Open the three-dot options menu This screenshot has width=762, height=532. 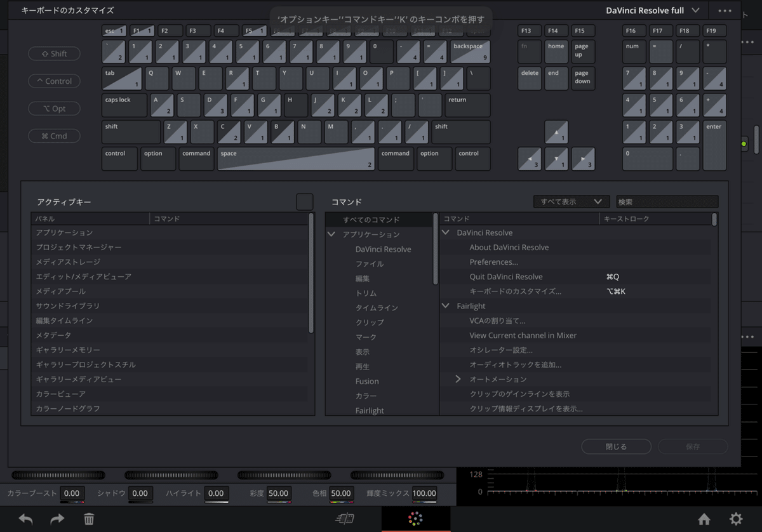(725, 11)
